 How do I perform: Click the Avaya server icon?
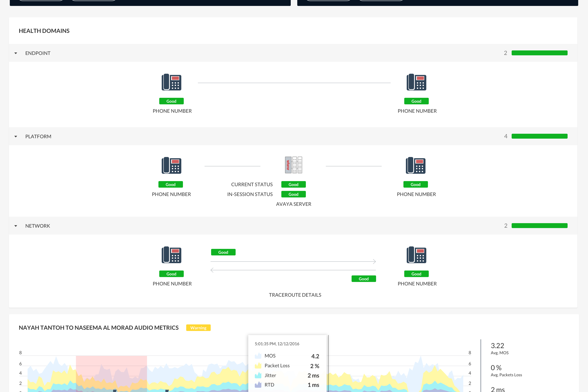point(294,165)
